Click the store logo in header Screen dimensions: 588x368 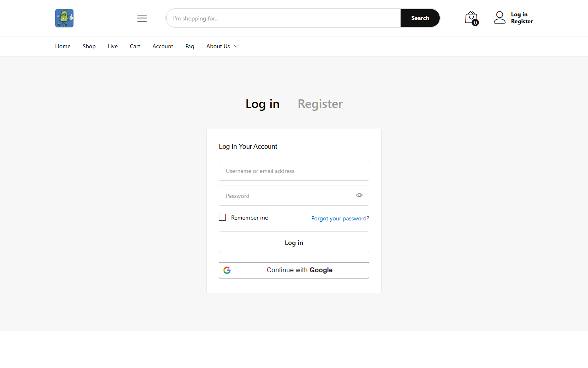pyautogui.click(x=64, y=18)
